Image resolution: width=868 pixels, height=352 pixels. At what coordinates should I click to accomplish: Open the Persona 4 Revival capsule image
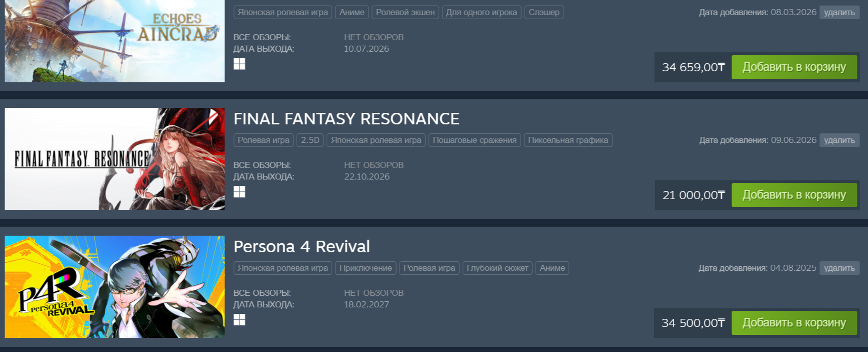click(115, 287)
